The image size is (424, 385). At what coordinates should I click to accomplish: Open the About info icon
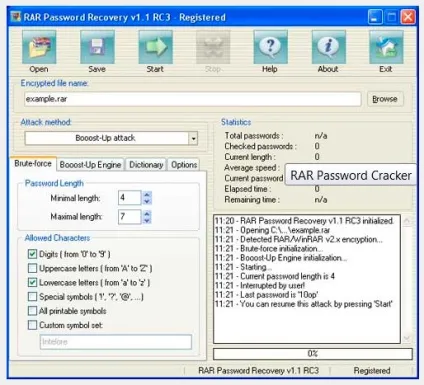pyautogui.click(x=328, y=47)
